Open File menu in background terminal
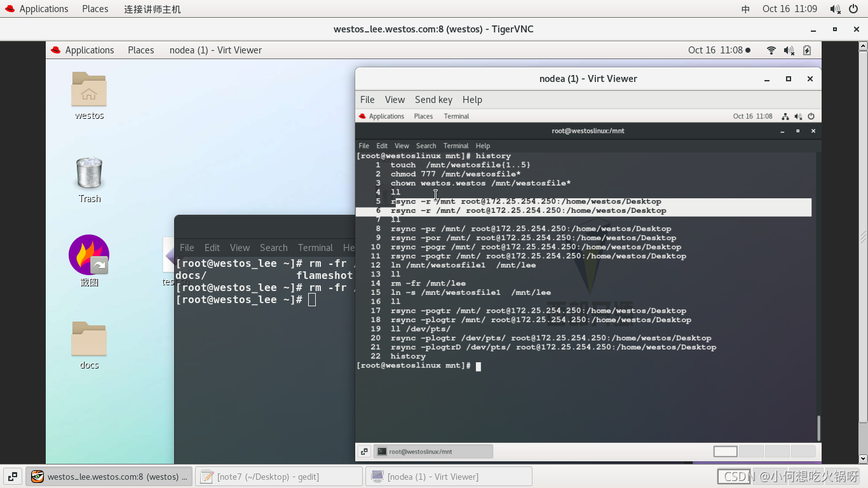This screenshot has width=868, height=488. pos(187,248)
